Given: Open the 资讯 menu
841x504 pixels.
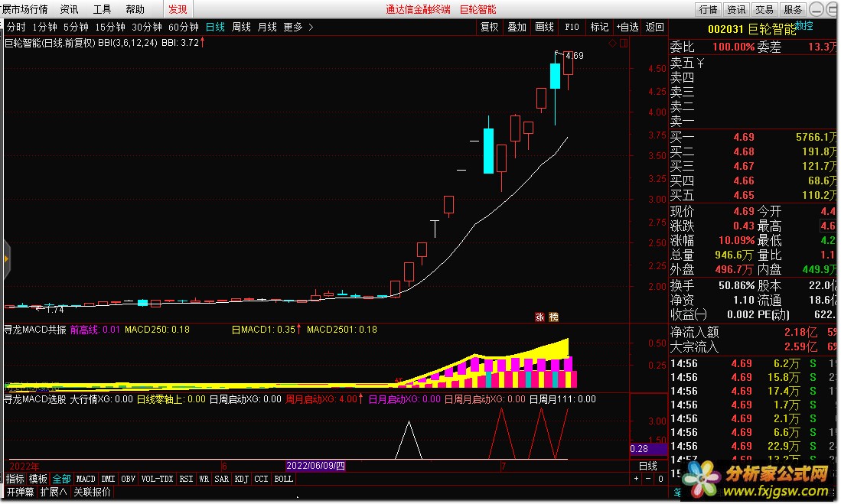Looking at the screenshot, I should 69,9.
